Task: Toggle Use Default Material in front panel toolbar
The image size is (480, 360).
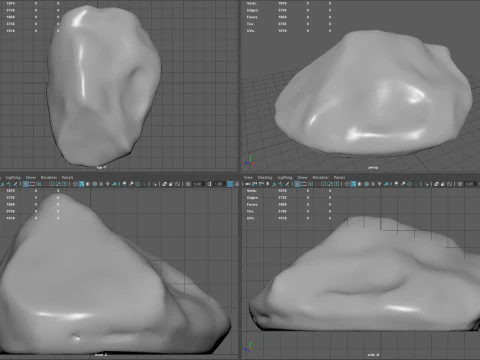Action: (88, 184)
